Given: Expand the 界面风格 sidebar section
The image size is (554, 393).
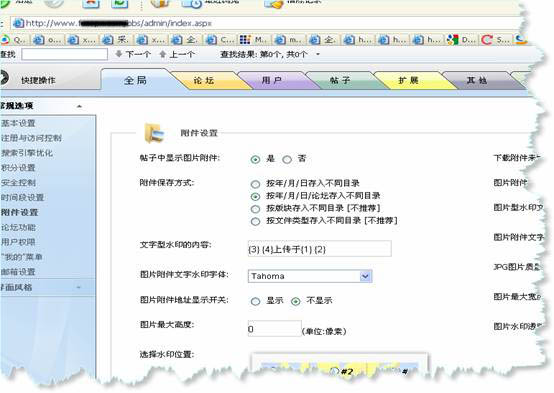Looking at the screenshot, I should [x=79, y=287].
